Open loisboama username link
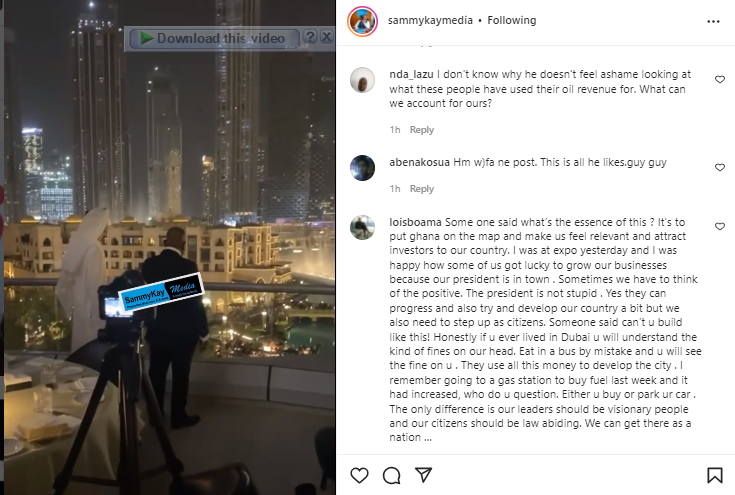735x495 pixels. point(415,222)
